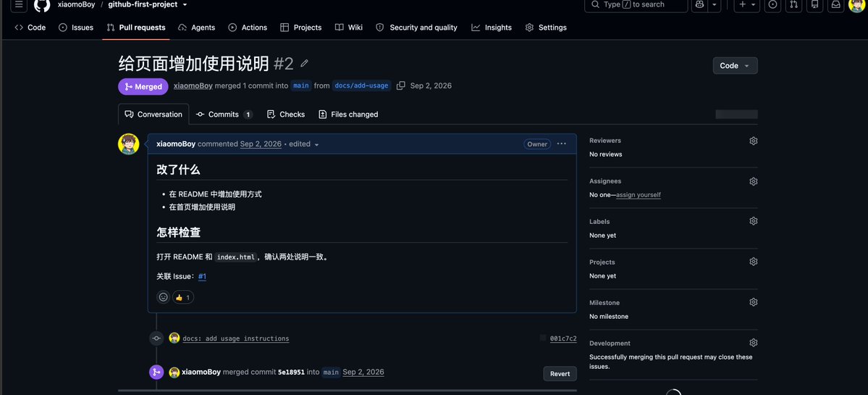868x395 pixels.
Task: Click the GitHub logo
Action: tap(42, 5)
